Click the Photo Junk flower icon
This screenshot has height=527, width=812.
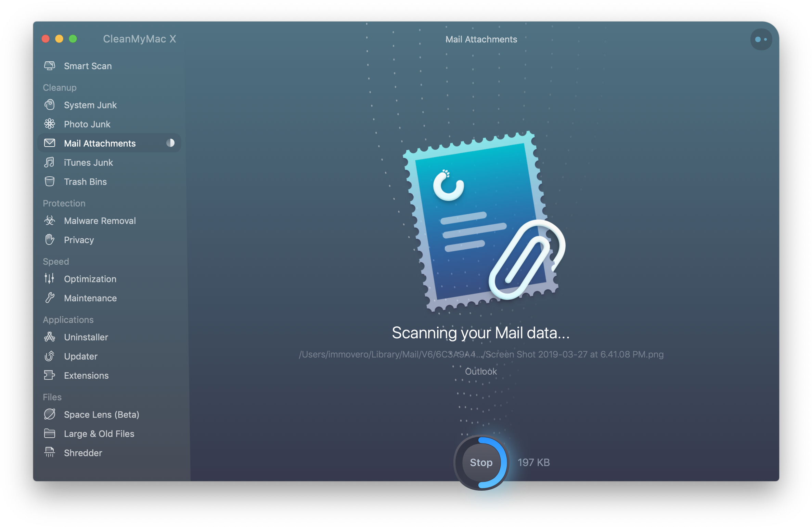pyautogui.click(x=50, y=124)
